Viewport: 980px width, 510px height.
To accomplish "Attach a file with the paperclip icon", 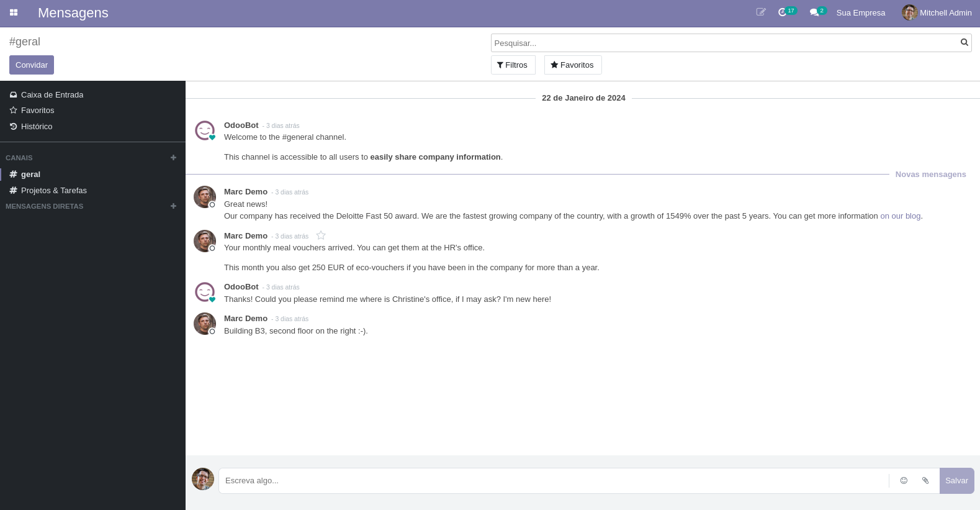I will click(925, 480).
